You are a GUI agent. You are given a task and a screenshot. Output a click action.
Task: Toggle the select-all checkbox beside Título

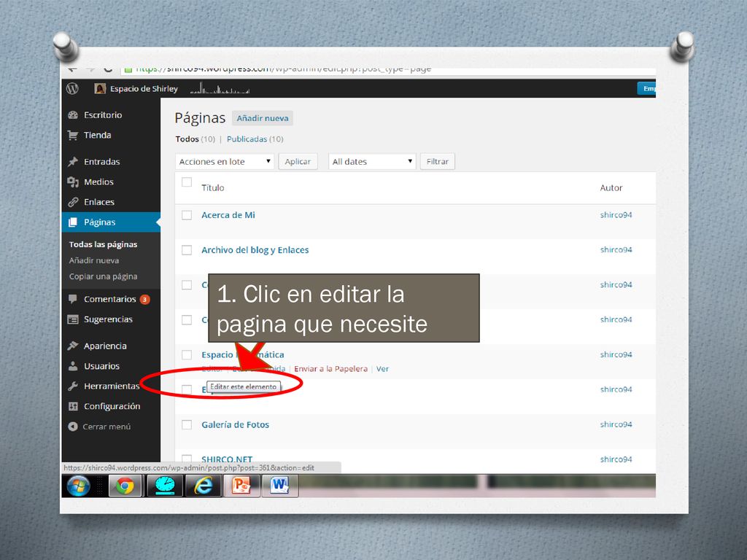(x=187, y=182)
